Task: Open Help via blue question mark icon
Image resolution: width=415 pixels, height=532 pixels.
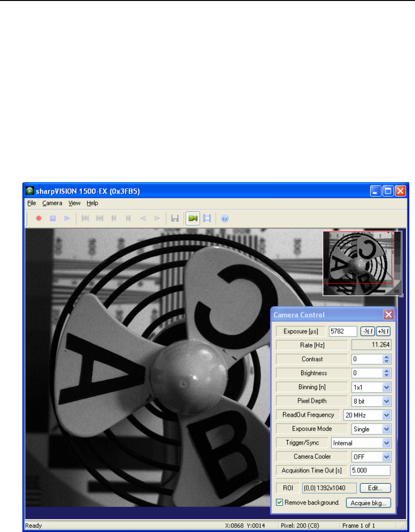Action: 225,218
